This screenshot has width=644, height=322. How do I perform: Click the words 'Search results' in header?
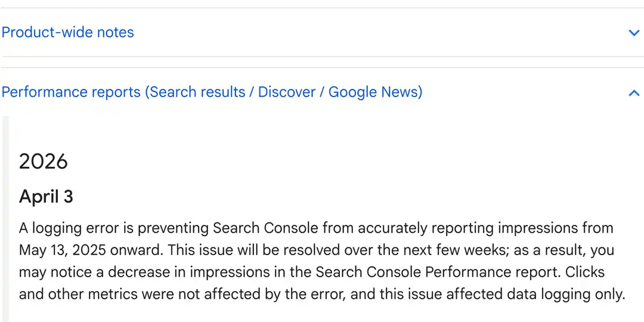197,92
